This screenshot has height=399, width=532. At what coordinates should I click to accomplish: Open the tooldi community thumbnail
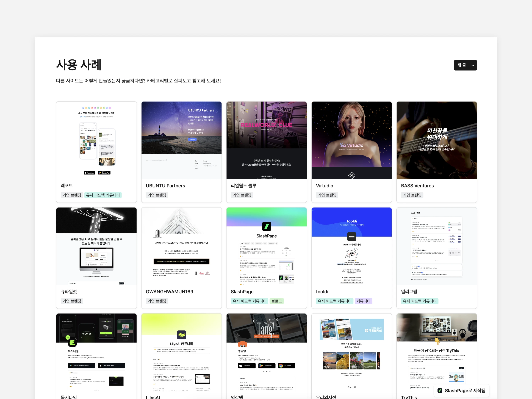352,246
